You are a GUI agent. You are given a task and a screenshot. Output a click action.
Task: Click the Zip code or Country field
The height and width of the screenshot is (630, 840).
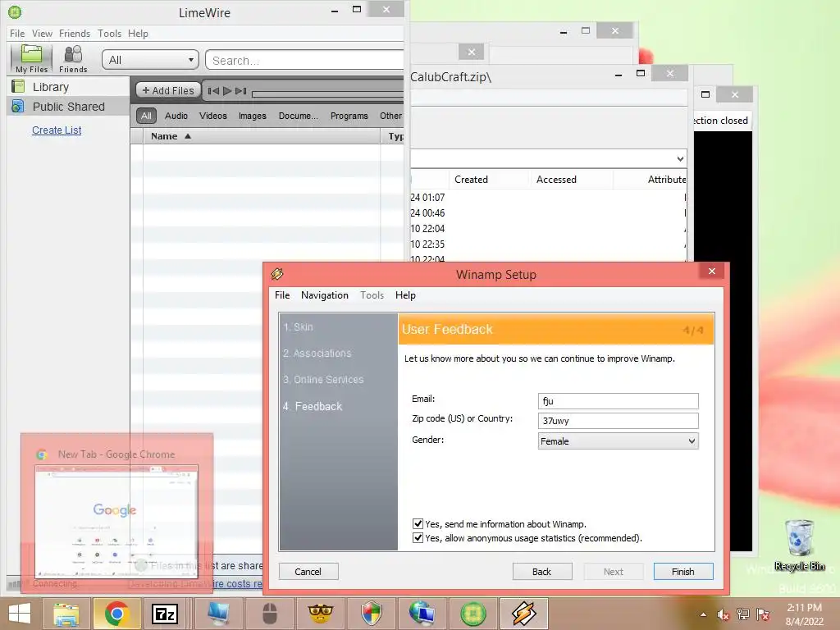coord(619,421)
